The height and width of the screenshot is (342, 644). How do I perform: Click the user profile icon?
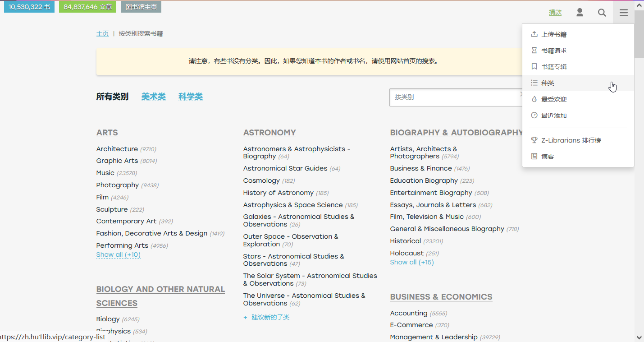tap(580, 13)
